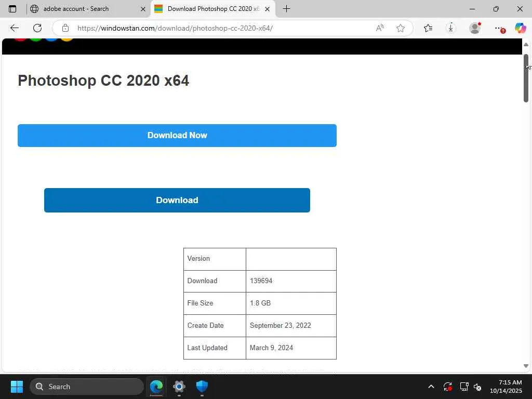532x399 pixels.
Task: Refresh the page with the reload icon
Action: coord(37,28)
